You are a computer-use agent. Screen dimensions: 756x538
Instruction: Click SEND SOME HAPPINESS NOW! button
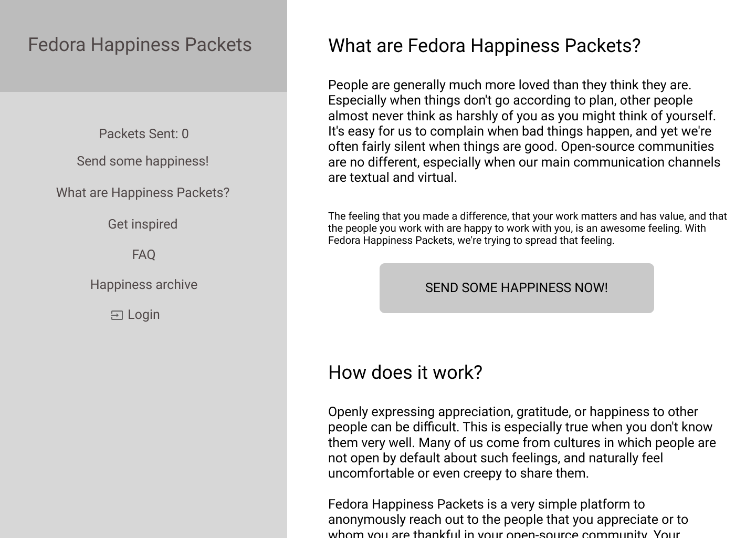pos(517,288)
